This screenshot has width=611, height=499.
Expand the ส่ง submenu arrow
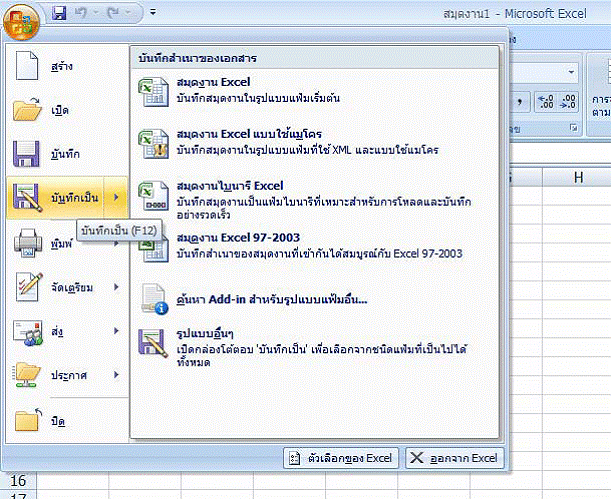(116, 331)
